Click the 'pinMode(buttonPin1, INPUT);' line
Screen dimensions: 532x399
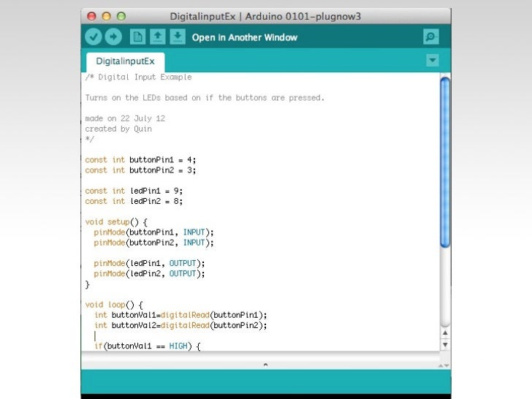pyautogui.click(x=153, y=232)
